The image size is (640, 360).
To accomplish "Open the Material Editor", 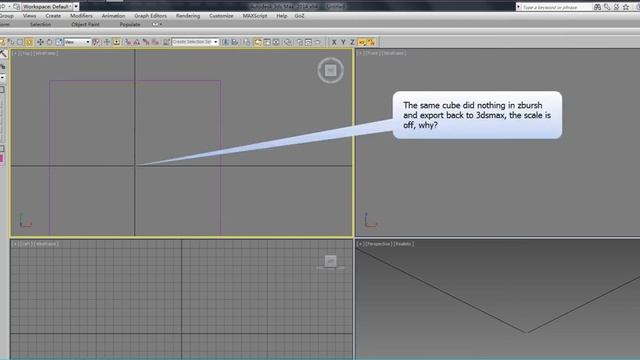I will pyautogui.click(x=288, y=42).
